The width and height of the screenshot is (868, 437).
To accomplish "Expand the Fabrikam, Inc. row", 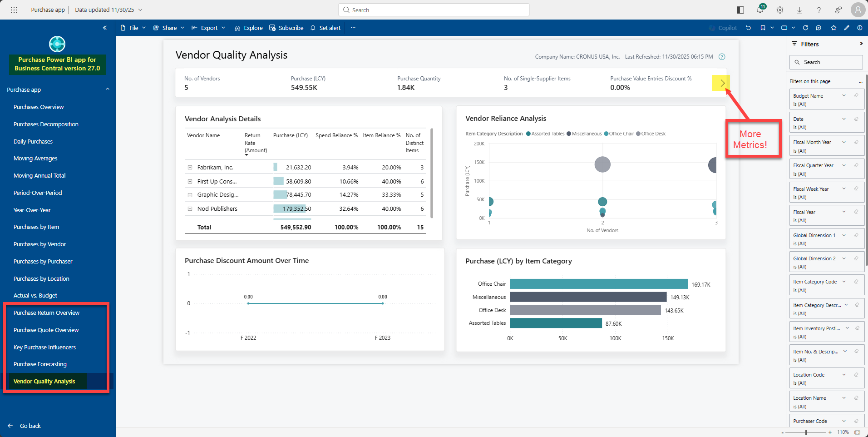I will pyautogui.click(x=190, y=168).
